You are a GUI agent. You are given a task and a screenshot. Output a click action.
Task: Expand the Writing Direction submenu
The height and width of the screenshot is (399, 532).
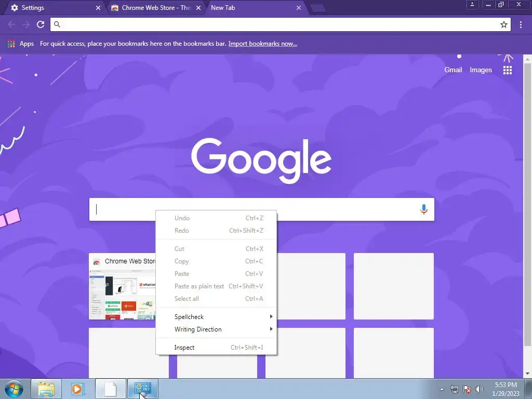click(216, 329)
